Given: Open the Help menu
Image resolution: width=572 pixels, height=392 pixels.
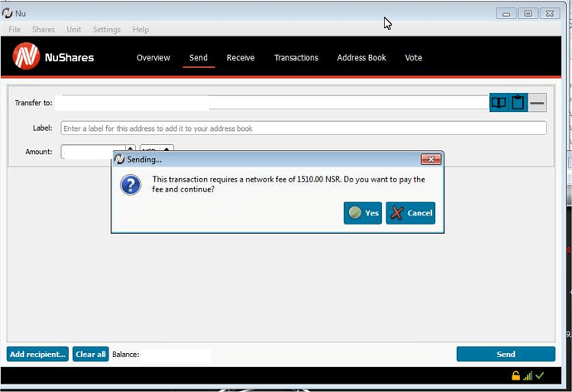Looking at the screenshot, I should click(140, 30).
